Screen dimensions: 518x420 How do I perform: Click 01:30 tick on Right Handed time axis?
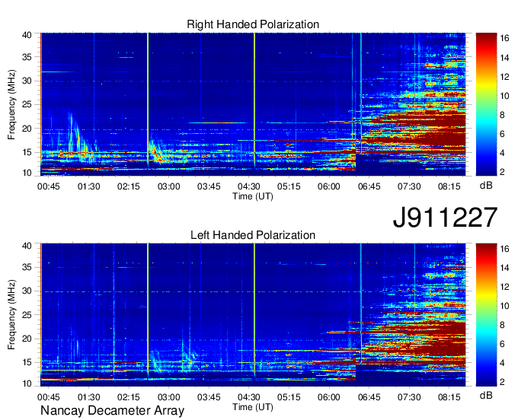click(88, 186)
